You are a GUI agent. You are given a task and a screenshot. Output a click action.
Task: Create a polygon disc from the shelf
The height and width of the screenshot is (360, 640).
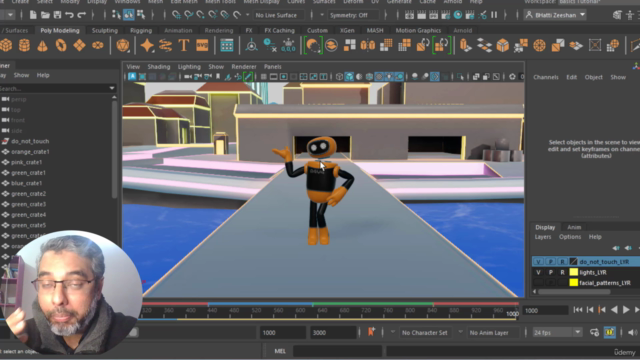coord(98,45)
